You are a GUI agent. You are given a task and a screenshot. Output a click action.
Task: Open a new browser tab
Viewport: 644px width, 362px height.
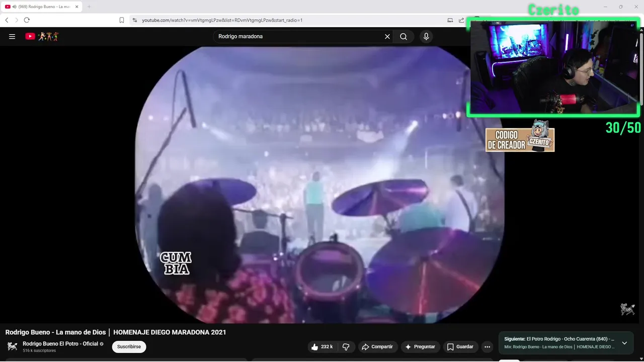[89, 7]
